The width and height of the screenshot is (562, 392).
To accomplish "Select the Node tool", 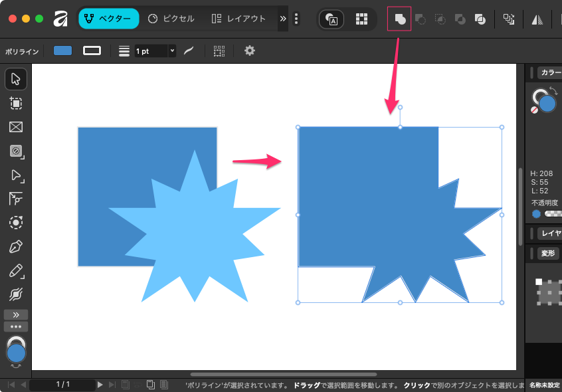I will point(16,175).
